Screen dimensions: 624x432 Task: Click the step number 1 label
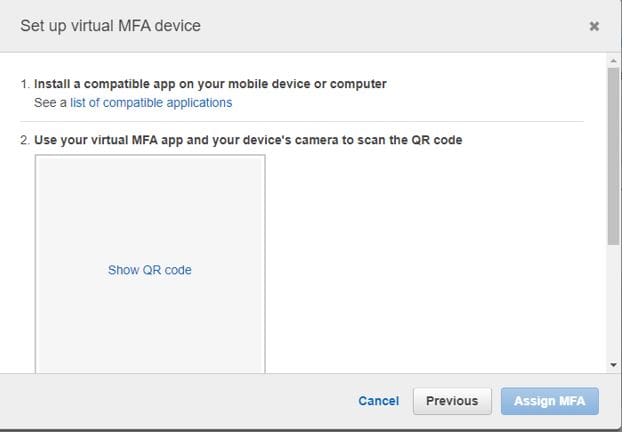click(x=25, y=84)
